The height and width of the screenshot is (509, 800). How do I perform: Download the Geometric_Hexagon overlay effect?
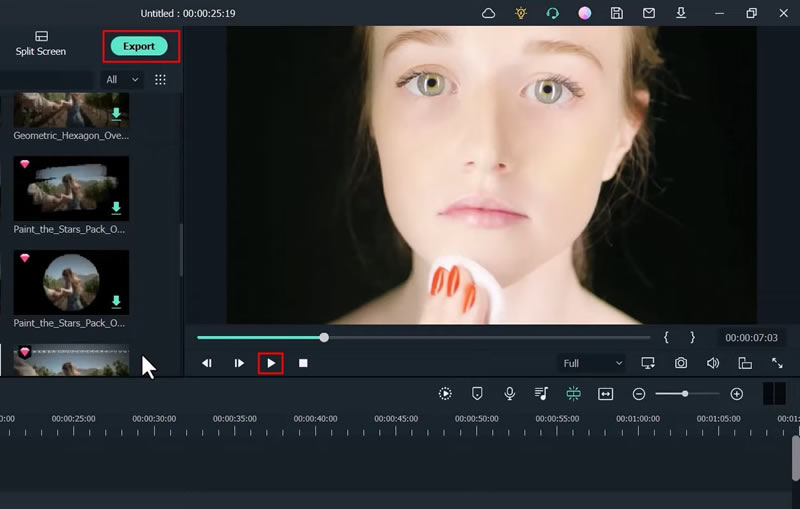(116, 113)
